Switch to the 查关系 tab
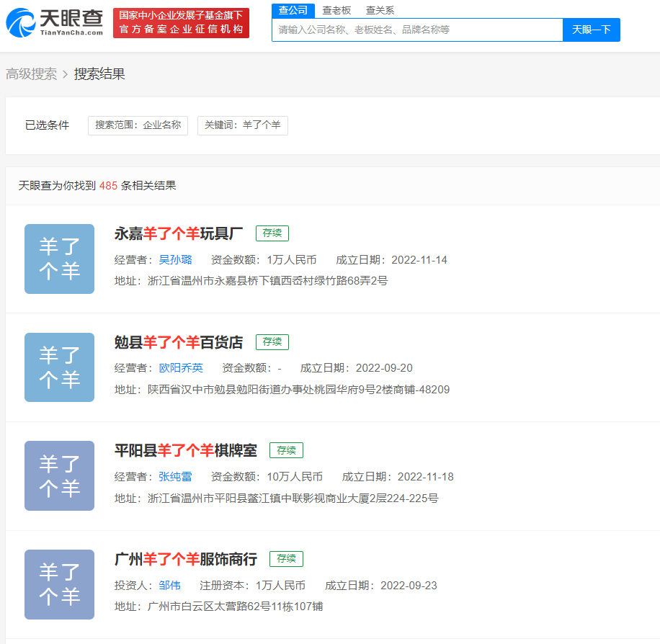660x644 pixels. point(380,10)
